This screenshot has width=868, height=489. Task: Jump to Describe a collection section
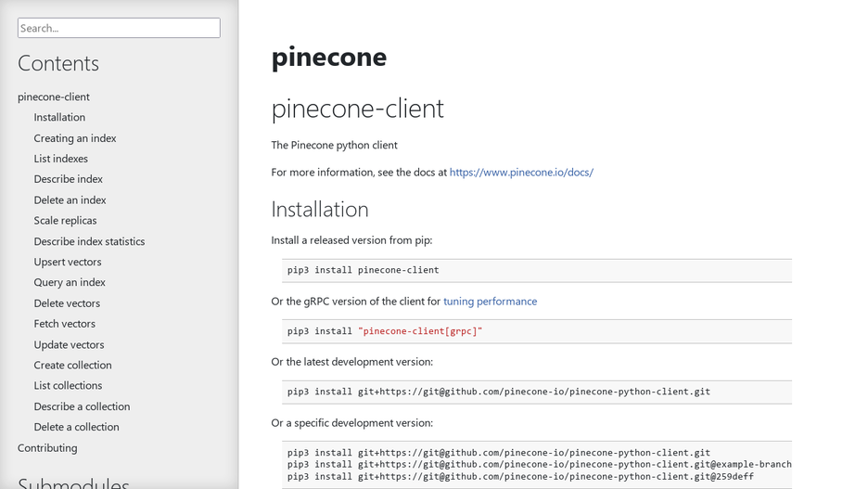coord(82,406)
